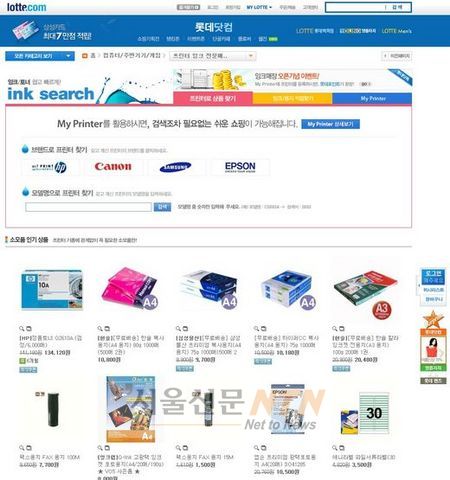Open new-window icon under A3 paper product
The height and width of the screenshot is (480, 450).
click(x=342, y=328)
